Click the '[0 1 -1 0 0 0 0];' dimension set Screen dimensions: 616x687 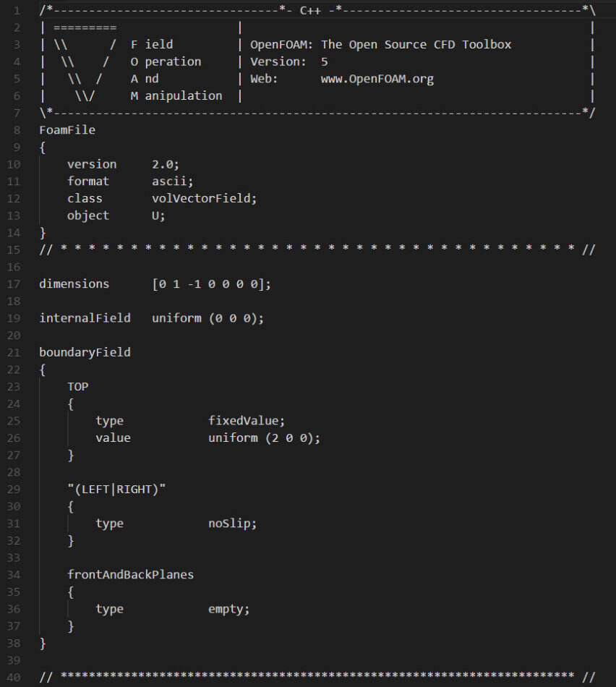212,284
